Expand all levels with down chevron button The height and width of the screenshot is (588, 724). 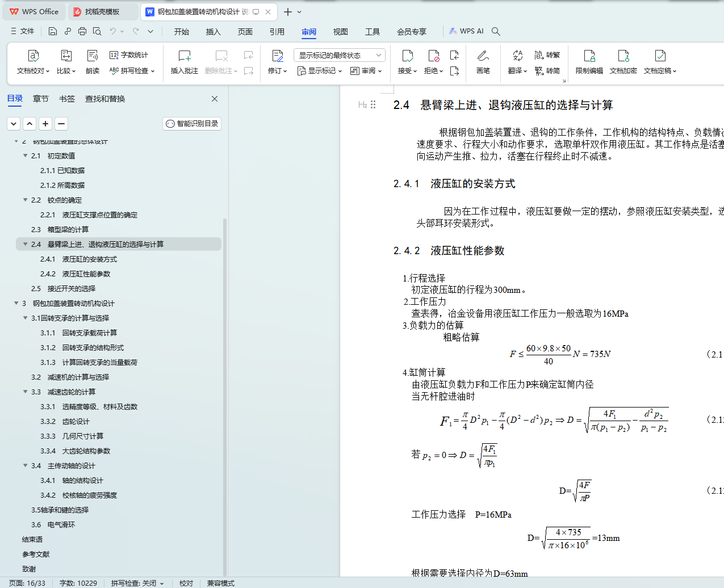14,124
